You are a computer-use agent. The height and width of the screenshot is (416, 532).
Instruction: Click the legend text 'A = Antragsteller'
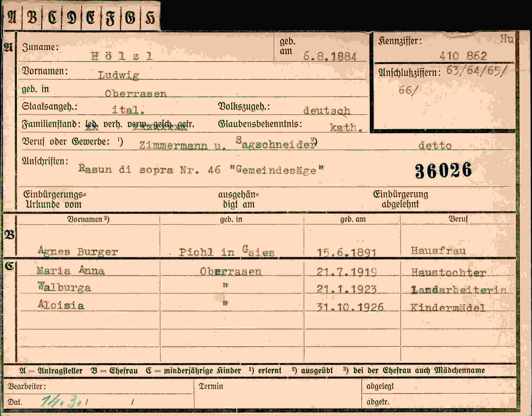click(x=51, y=371)
